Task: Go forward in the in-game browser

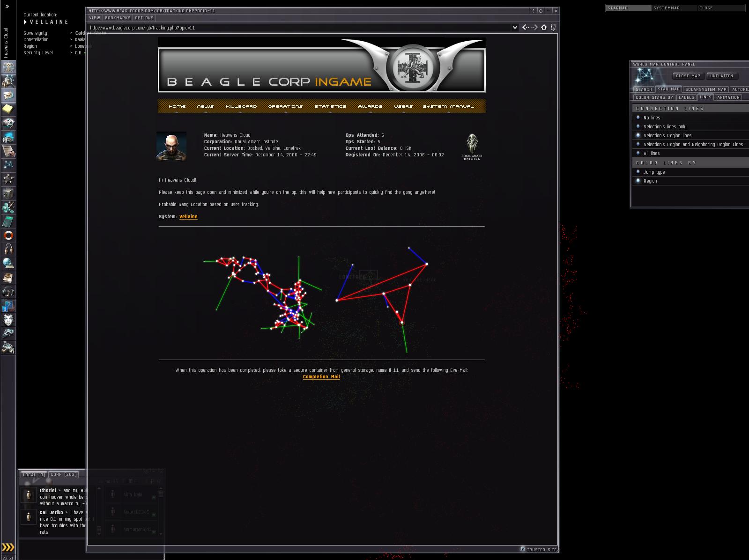Action: coord(534,28)
